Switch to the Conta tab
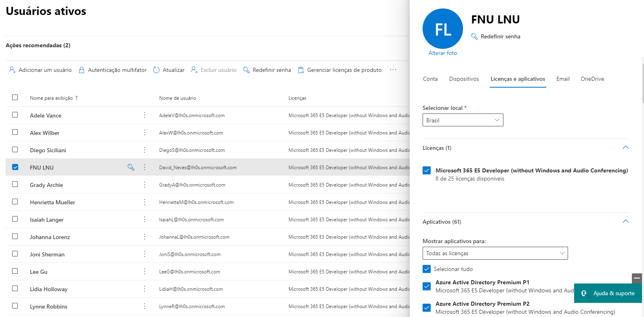 coord(430,79)
